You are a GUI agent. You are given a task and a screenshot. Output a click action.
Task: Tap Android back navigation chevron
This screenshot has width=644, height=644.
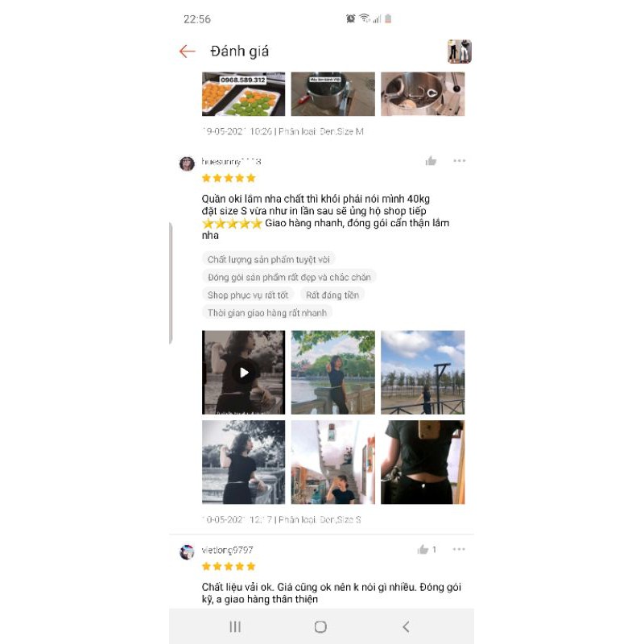tap(406, 627)
